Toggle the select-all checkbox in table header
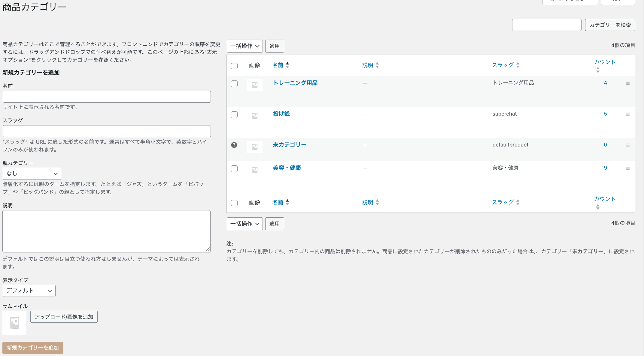Image resolution: width=644 pixels, height=356 pixels. (234, 66)
